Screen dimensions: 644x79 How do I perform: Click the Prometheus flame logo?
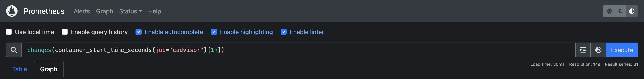[12, 11]
